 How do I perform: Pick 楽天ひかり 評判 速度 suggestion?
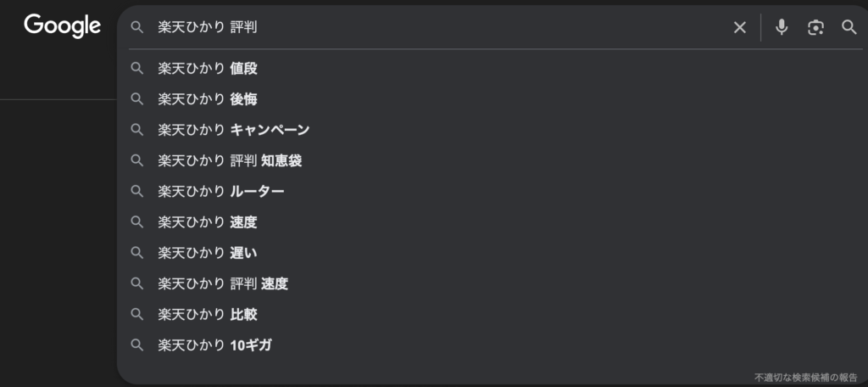pyautogui.click(x=223, y=283)
